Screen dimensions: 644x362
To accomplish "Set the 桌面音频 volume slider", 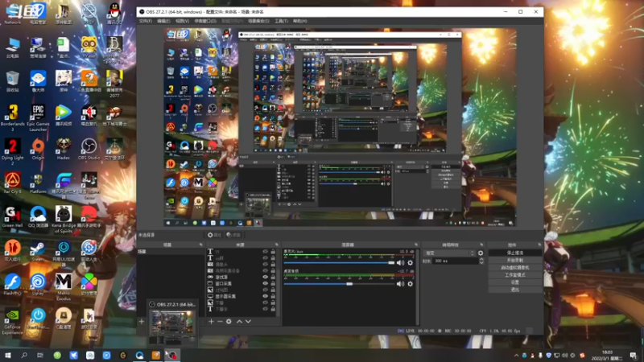I will tap(339, 284).
